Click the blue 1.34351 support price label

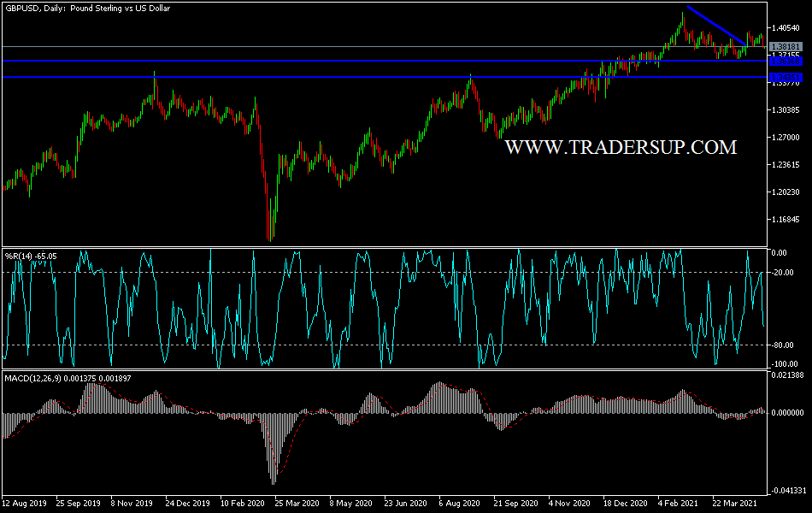coord(786,78)
